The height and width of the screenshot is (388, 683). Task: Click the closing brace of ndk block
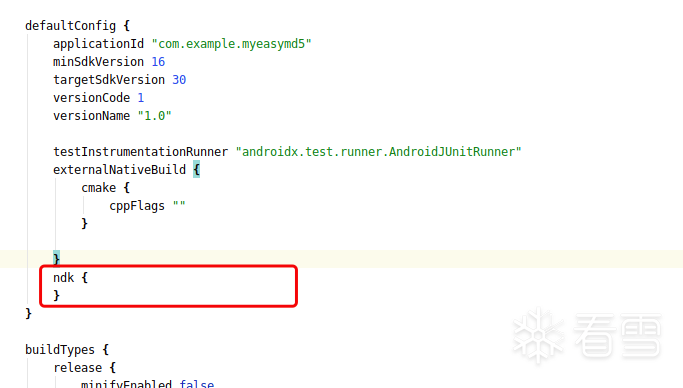[x=57, y=296]
